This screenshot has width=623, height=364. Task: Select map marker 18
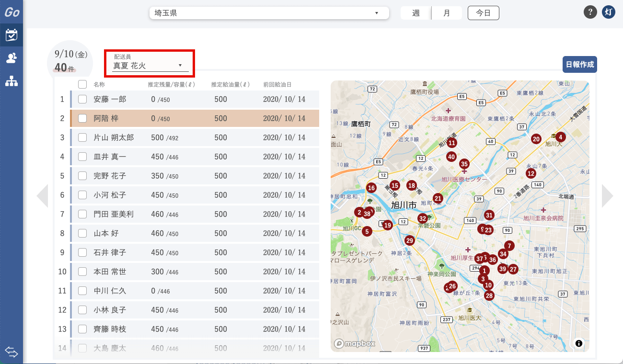411,185
